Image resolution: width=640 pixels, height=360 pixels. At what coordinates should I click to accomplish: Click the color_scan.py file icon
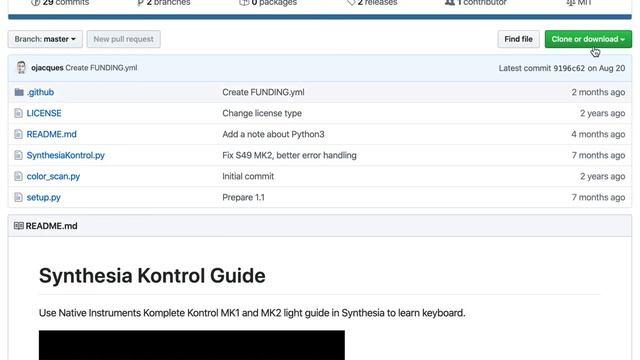coord(18,176)
